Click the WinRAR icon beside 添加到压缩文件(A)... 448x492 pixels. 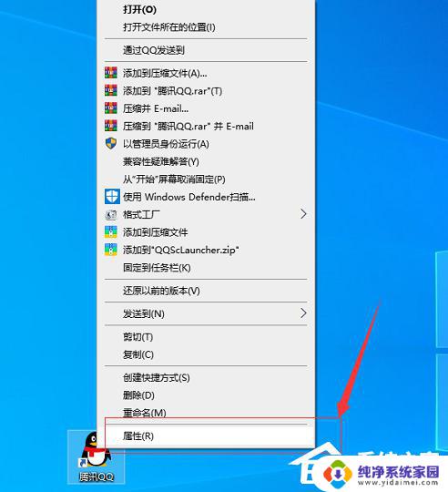(111, 73)
